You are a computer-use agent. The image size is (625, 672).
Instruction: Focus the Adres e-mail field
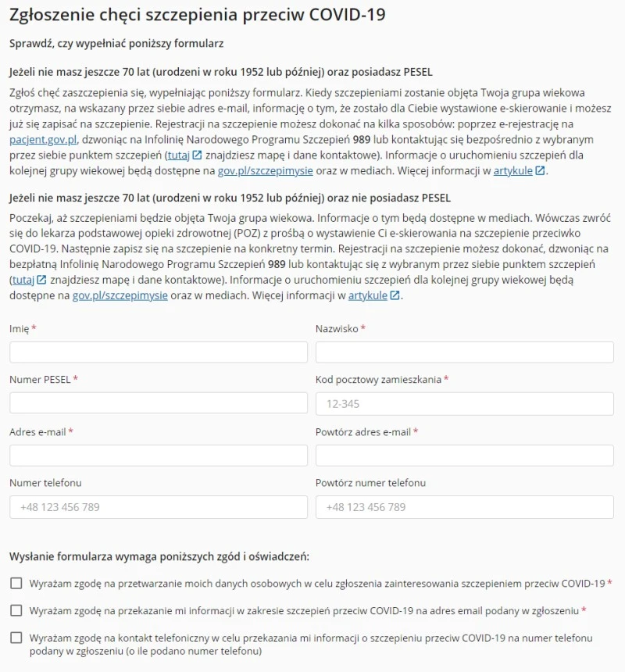[159, 456]
